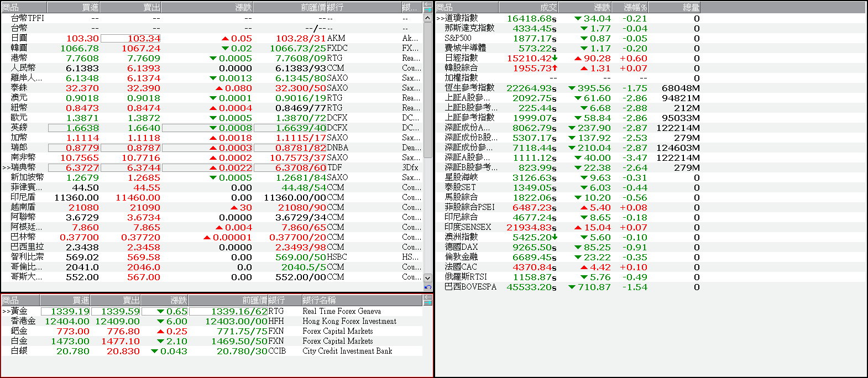Image resolution: width=868 pixels, height=378 pixels.
Task: Select the 新加坡幣 currency row
Action: pyautogui.click(x=212, y=177)
